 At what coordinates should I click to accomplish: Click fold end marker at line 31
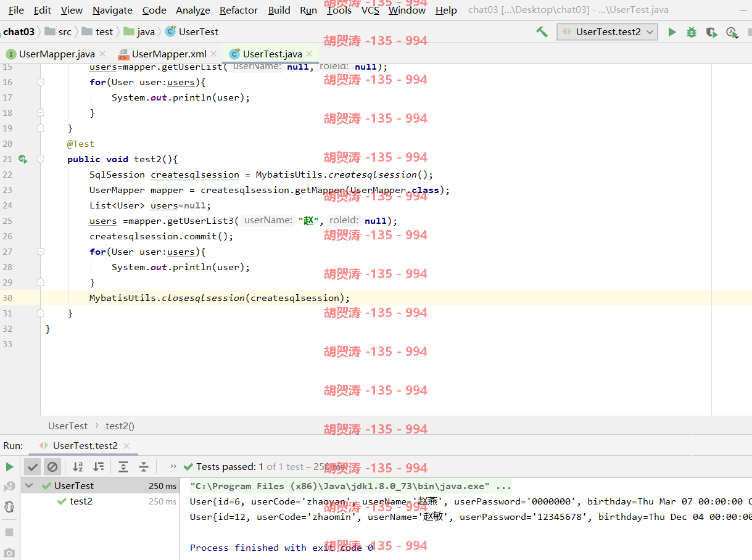(x=41, y=313)
